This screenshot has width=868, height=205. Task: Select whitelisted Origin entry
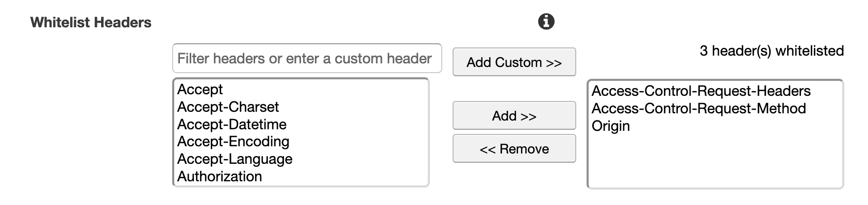pos(715,126)
